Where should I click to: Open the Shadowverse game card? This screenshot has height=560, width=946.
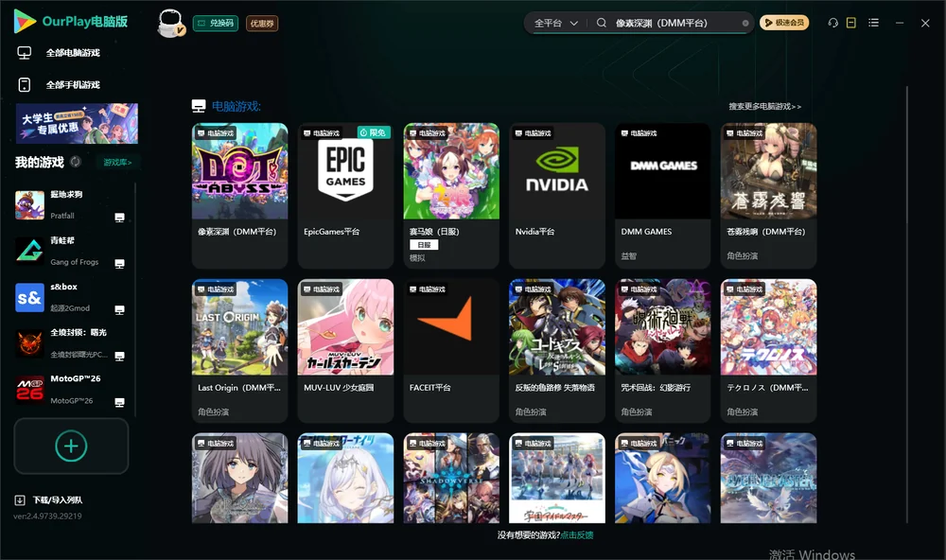[451, 478]
